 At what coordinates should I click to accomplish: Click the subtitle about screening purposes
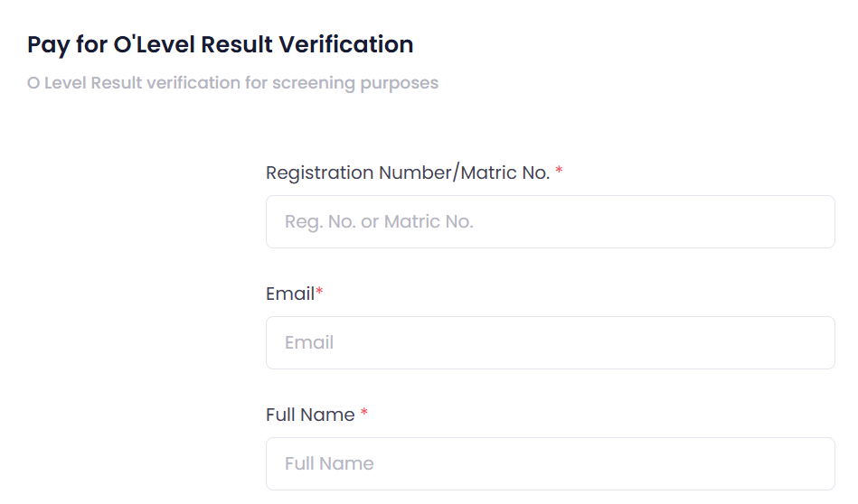[x=232, y=83]
